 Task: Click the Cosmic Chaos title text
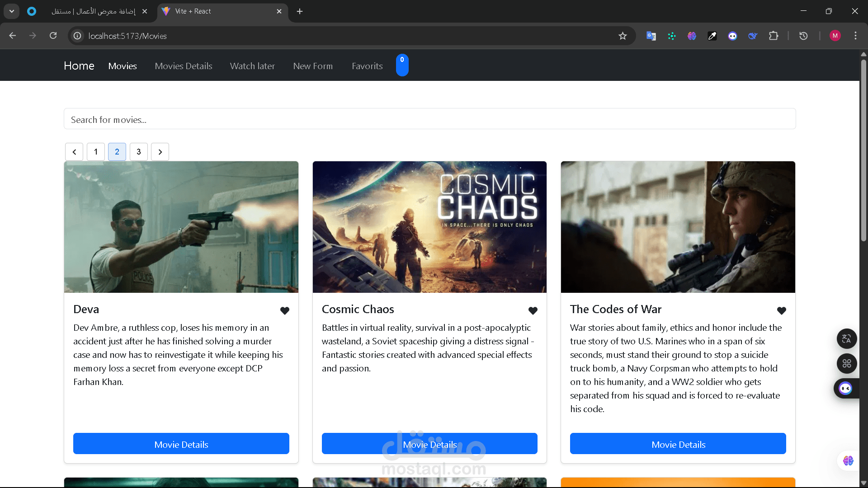pyautogui.click(x=358, y=309)
